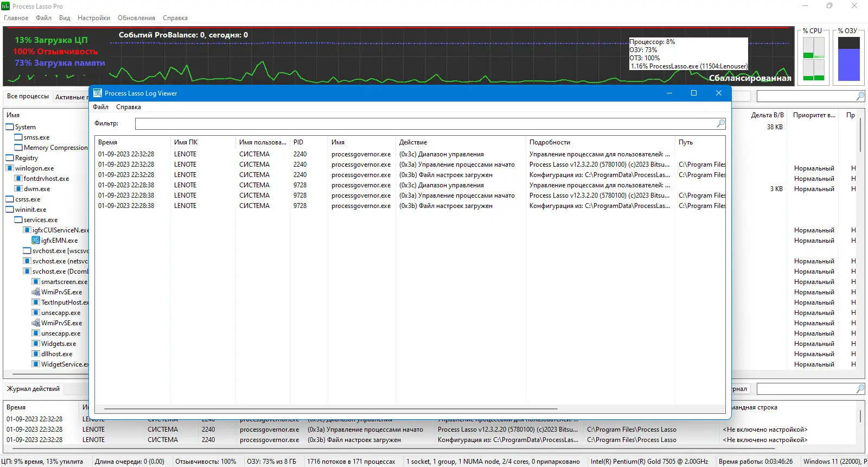Close the Process Lasso Log Viewer window
Viewport: 868px width, 467px height.
tap(719, 93)
